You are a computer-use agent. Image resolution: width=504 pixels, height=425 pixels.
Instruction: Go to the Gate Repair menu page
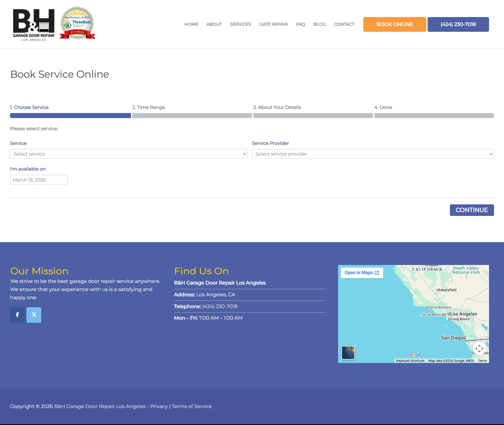[273, 24]
